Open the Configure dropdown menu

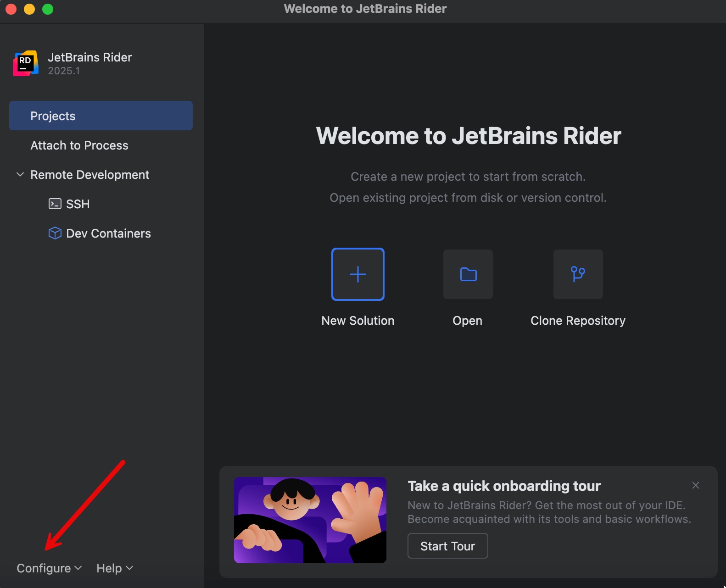click(49, 568)
